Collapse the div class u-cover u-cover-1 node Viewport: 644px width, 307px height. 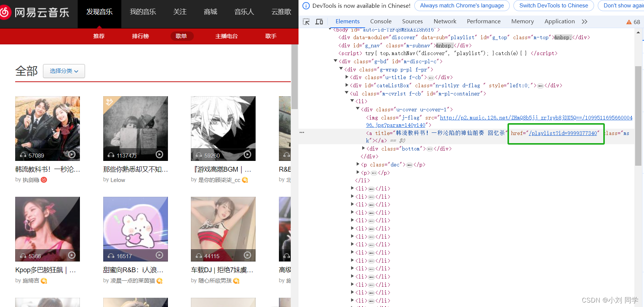(x=358, y=109)
